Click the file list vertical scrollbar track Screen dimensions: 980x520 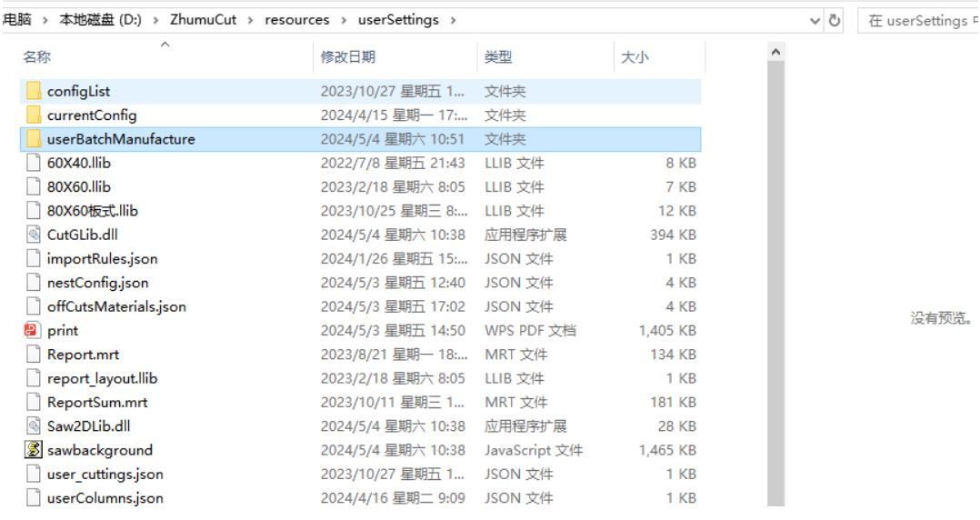click(x=775, y=281)
